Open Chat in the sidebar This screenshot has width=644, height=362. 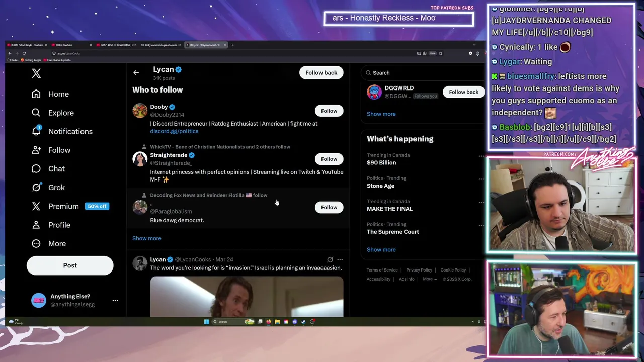coord(48,168)
